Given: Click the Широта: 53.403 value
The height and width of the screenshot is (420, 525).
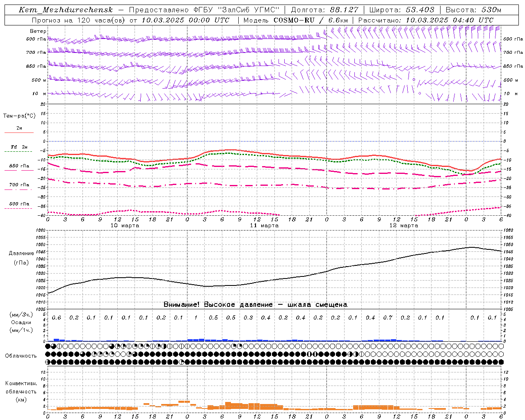Looking at the screenshot, I should click(x=402, y=10).
